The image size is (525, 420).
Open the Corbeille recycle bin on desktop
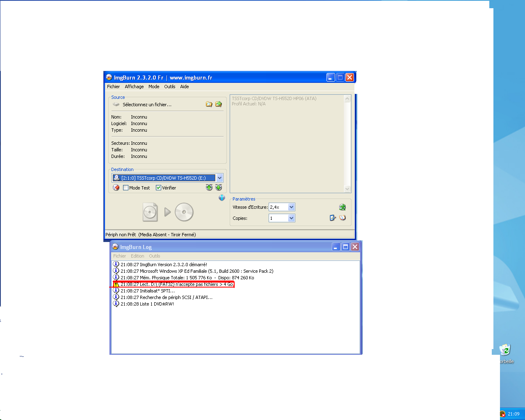(505, 354)
